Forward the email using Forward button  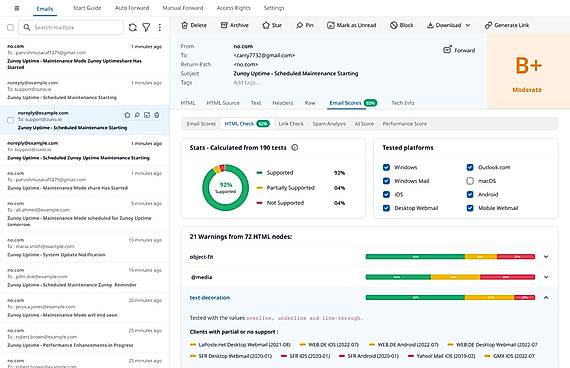(x=459, y=50)
